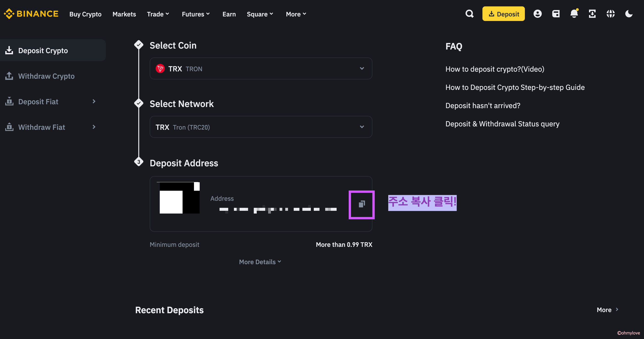This screenshot has width=644, height=339.
Task: Go to Markets
Action: pos(124,14)
